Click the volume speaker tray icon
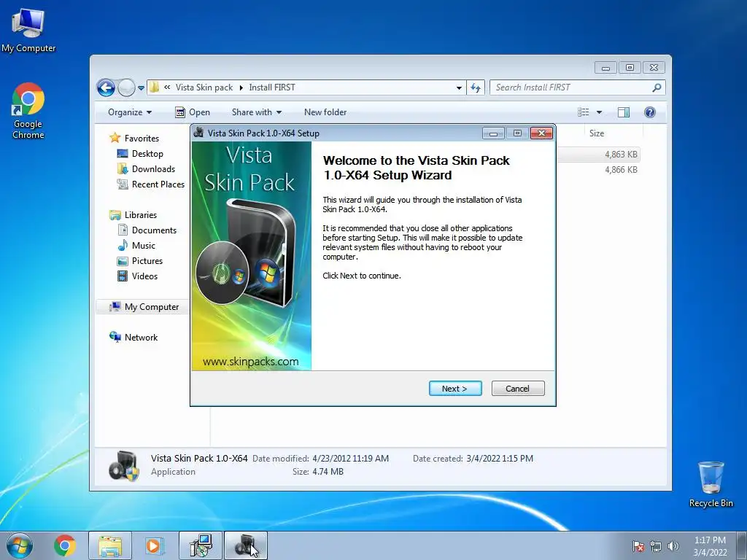747x560 pixels. click(x=673, y=546)
